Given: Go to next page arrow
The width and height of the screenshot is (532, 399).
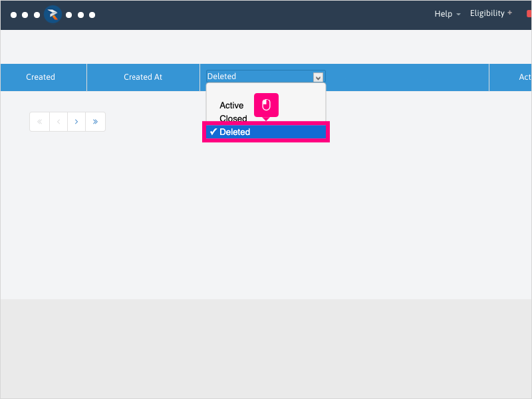Looking at the screenshot, I should pyautogui.click(x=76, y=122).
